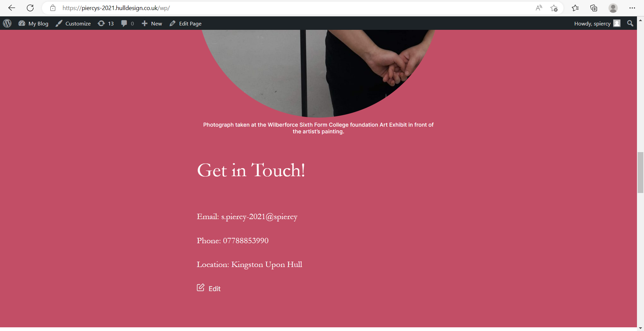Open the browser Favorites list
This screenshot has height=331, width=644.
(575, 8)
